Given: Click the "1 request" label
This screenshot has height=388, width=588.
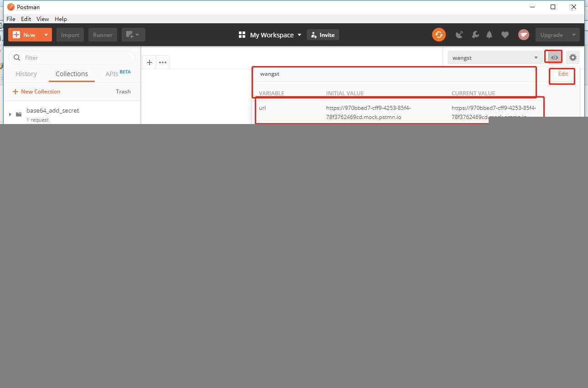Looking at the screenshot, I should (37, 120).
